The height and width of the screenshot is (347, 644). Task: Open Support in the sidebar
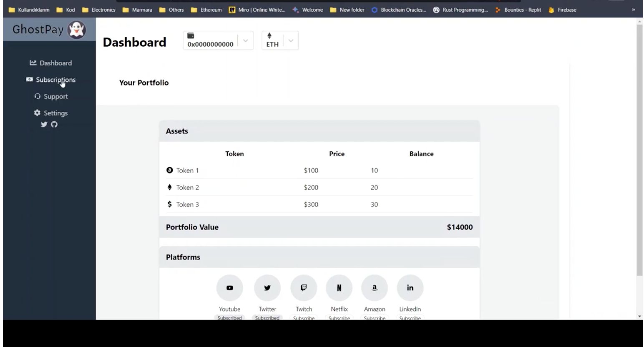point(51,96)
